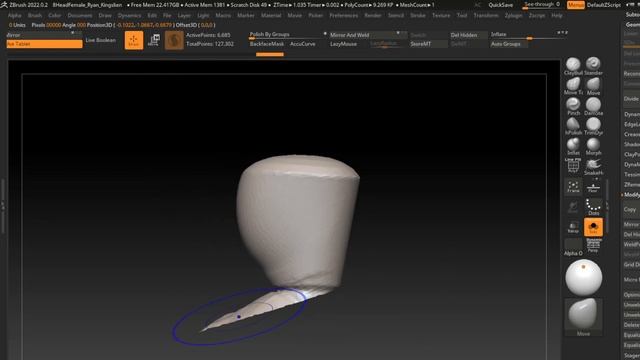The height and width of the screenshot is (360, 640).
Task: Open the Draw menu
Action: tap(105, 16)
